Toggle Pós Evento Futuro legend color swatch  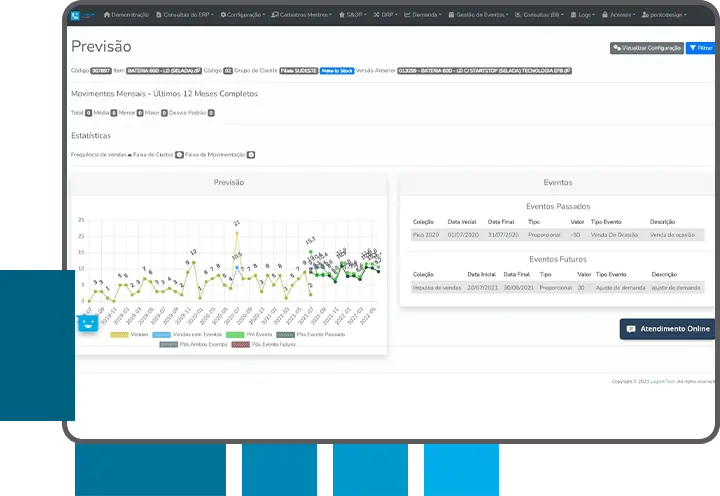point(240,343)
